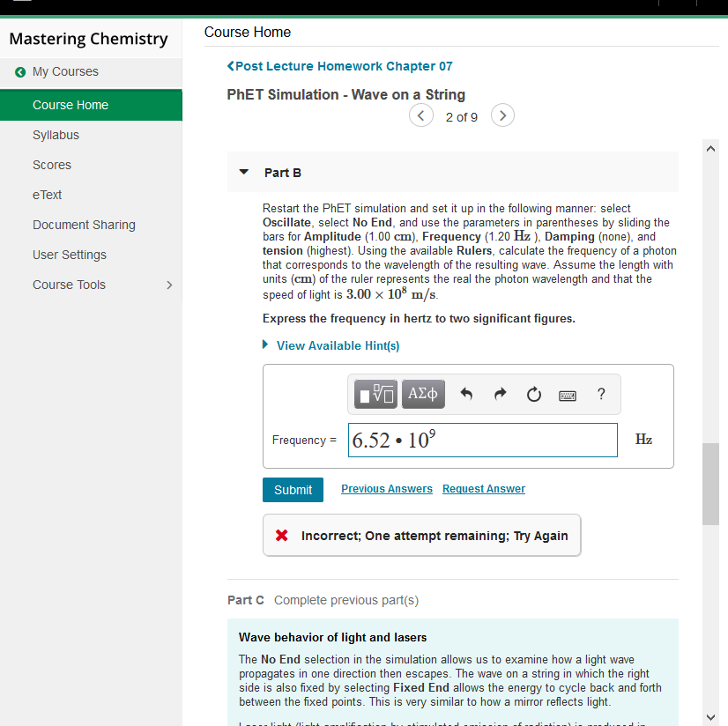
Task: Show the on-screen keyboard helper icon
Action: coord(567,394)
